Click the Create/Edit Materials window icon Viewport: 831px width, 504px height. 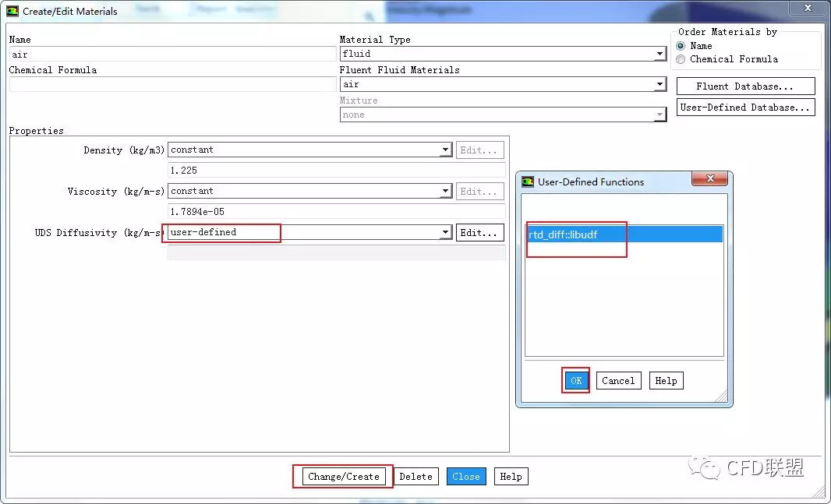tap(12, 11)
